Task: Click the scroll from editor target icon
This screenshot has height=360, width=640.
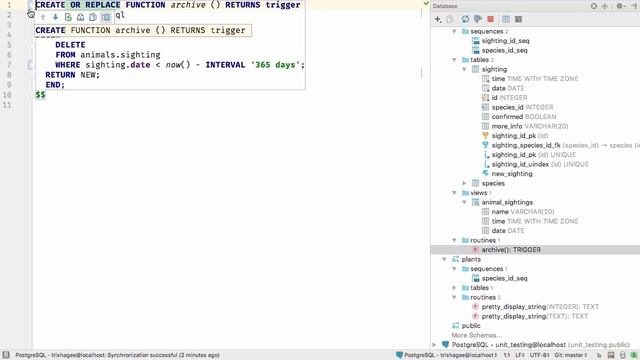Action: coord(594,6)
